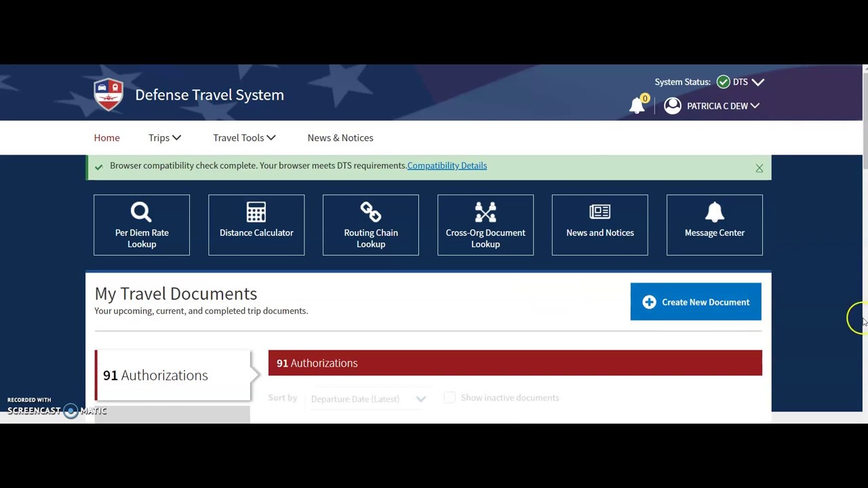The width and height of the screenshot is (868, 488).
Task: Open the notifications bell icon
Action: click(x=637, y=105)
